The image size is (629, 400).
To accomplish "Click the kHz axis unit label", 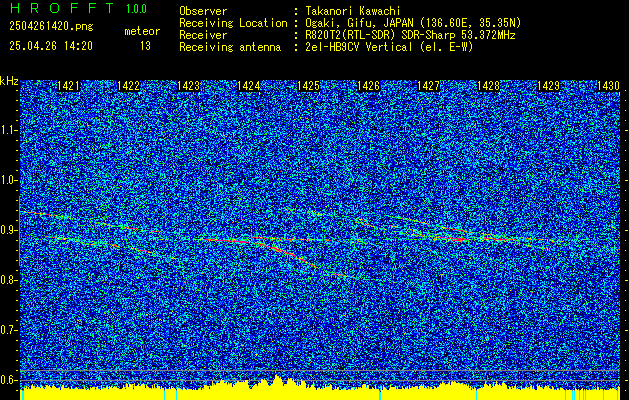I will (9, 81).
